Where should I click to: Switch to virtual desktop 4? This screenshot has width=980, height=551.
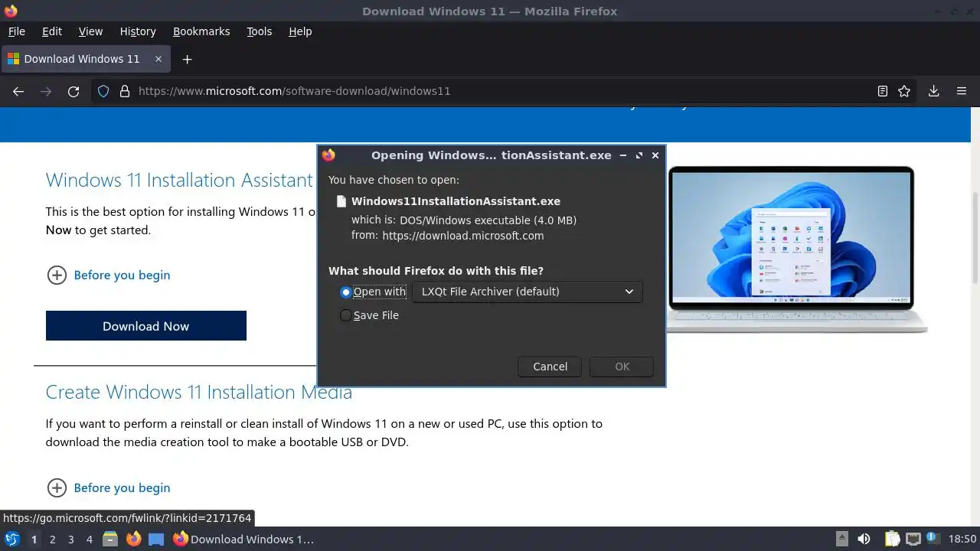[89, 540]
